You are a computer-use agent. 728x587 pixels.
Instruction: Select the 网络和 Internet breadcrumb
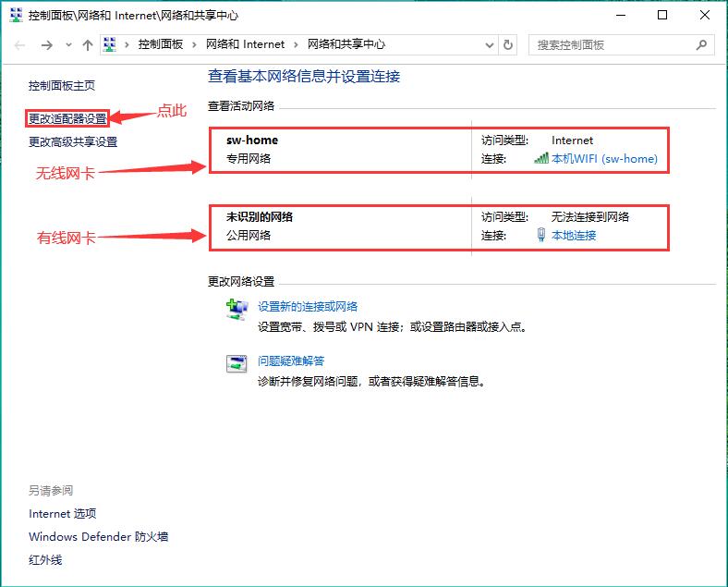pyautogui.click(x=245, y=44)
